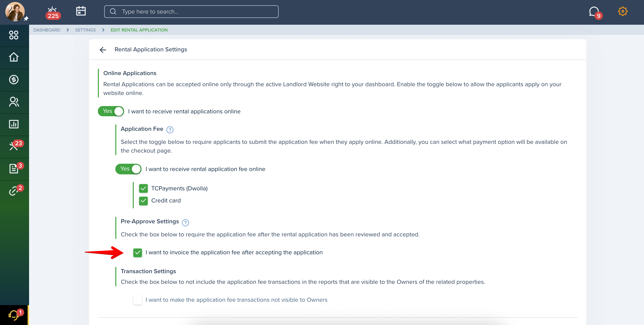
Task: Click the 'Online Applications' section heading
Action: (130, 73)
